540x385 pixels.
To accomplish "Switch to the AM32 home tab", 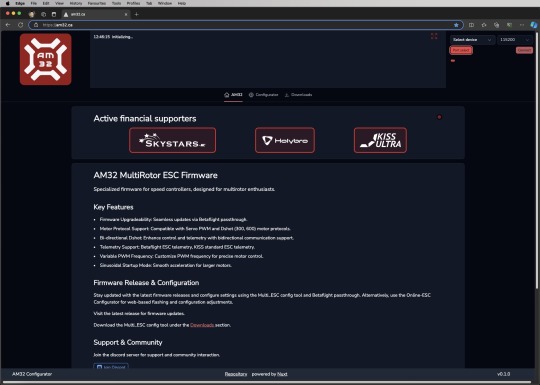I will point(233,95).
